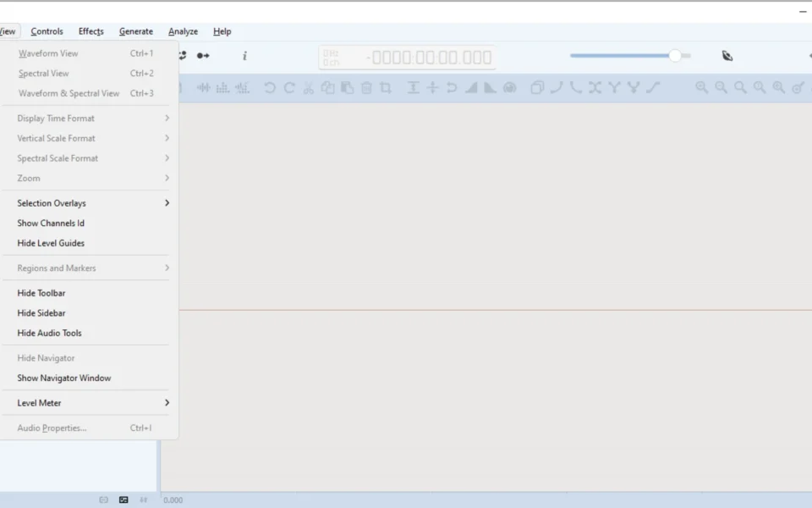The image size is (812, 508).
Task: Click the reverse return-arrow icon
Action: tap(452, 87)
